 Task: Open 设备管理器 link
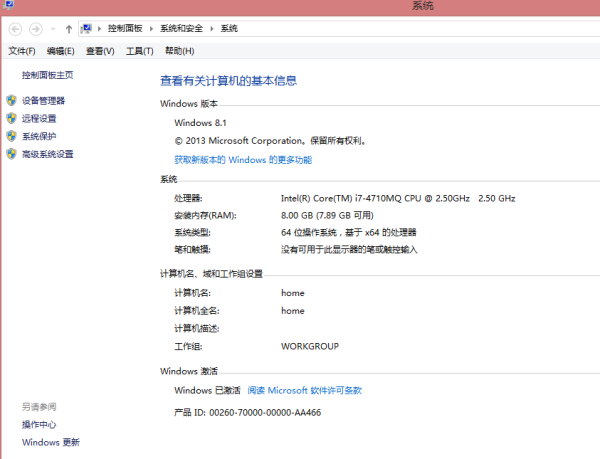click(x=43, y=101)
